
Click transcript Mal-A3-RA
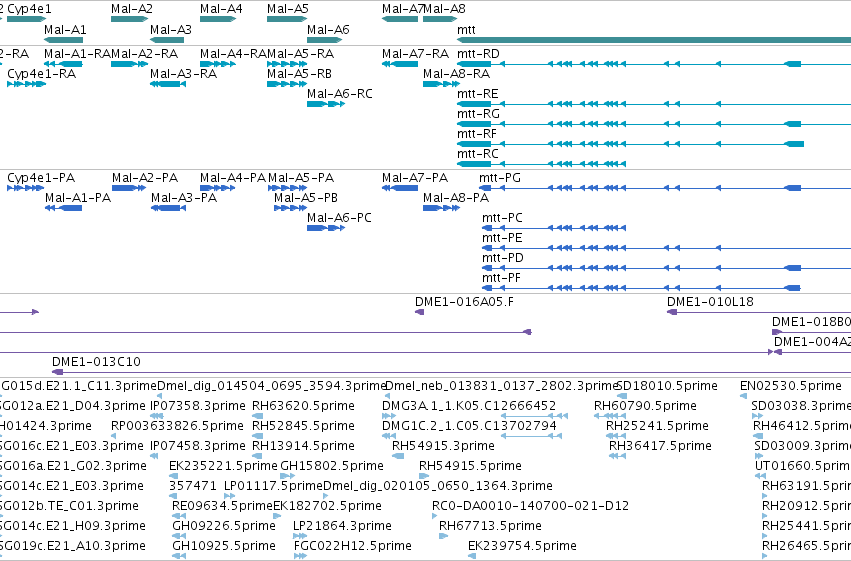pos(168,84)
